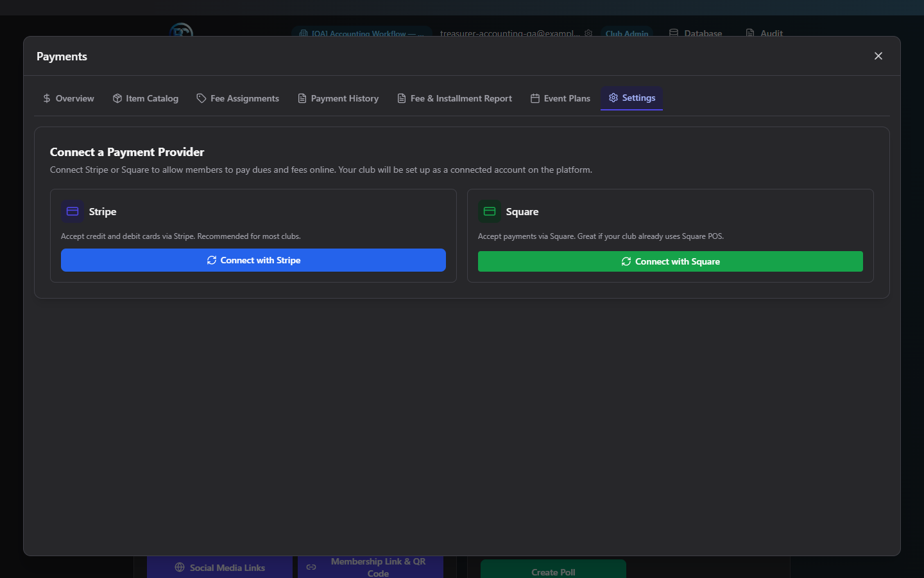924x578 pixels.
Task: Click the Square card icon
Action: (x=490, y=211)
